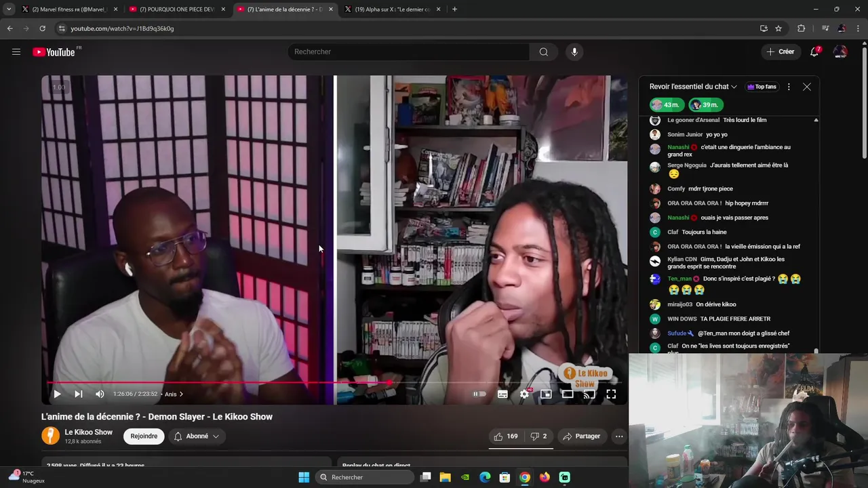Viewport: 868px width, 488px height.
Task: Go back in browser history
Action: point(9,28)
